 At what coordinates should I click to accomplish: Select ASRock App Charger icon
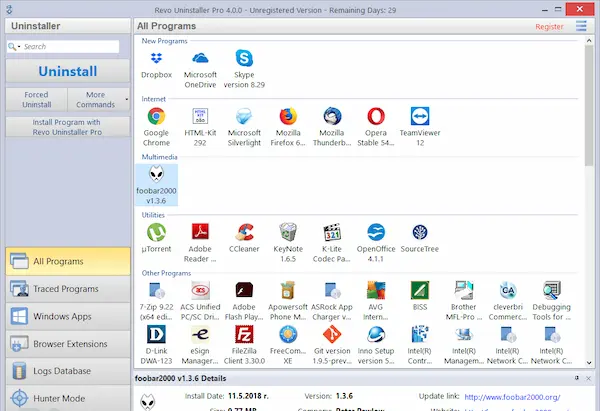(332, 290)
